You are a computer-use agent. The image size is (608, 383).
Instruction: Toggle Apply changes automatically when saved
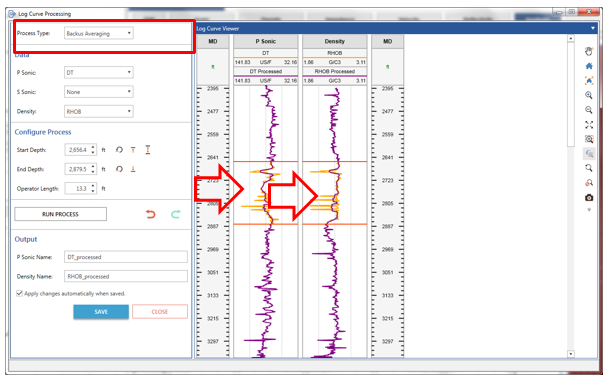(19, 293)
